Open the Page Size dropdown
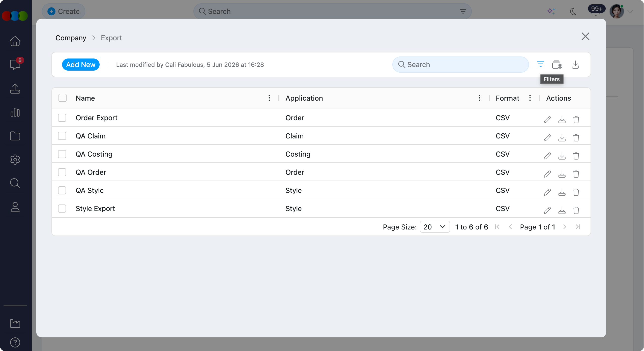The image size is (644, 351). (435, 227)
